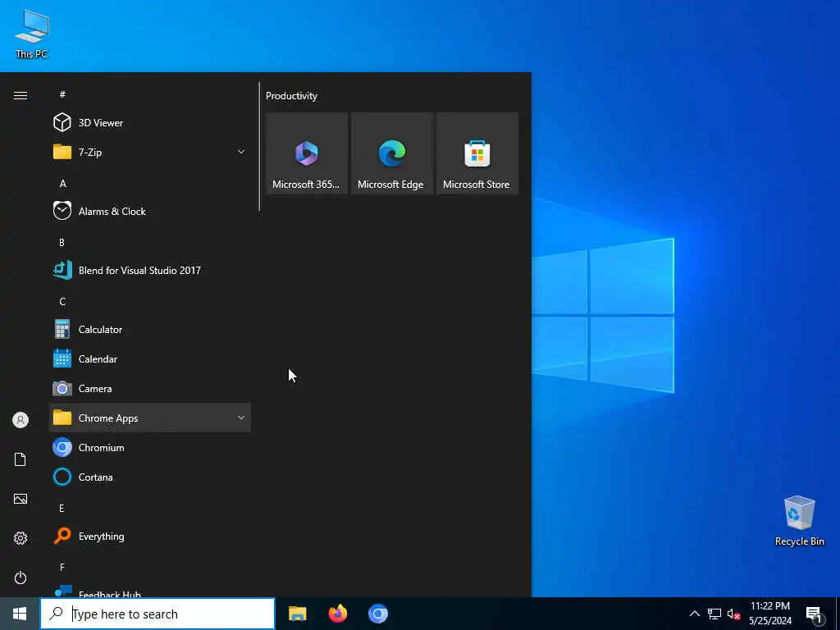Screen dimensions: 840x630
Task: Launch Chromium from the Start menu list
Action: pos(150,447)
